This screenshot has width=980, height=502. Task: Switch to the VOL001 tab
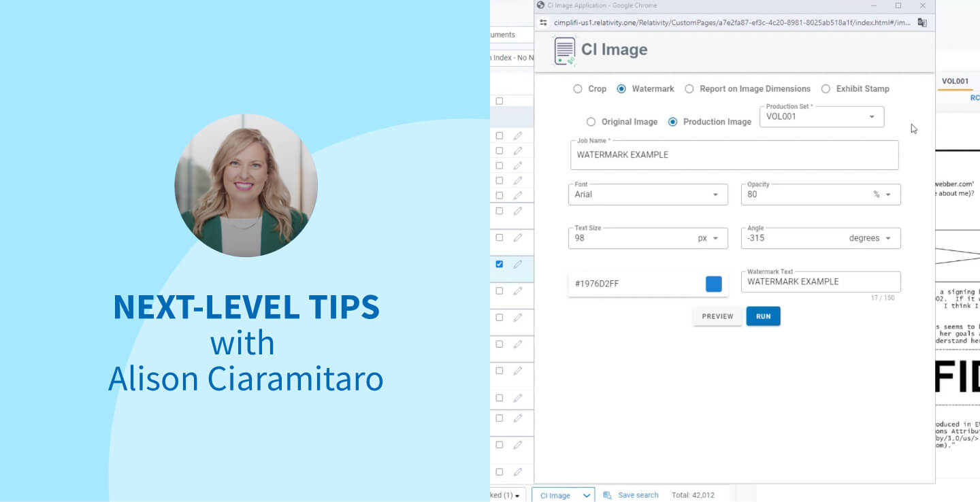pos(955,81)
